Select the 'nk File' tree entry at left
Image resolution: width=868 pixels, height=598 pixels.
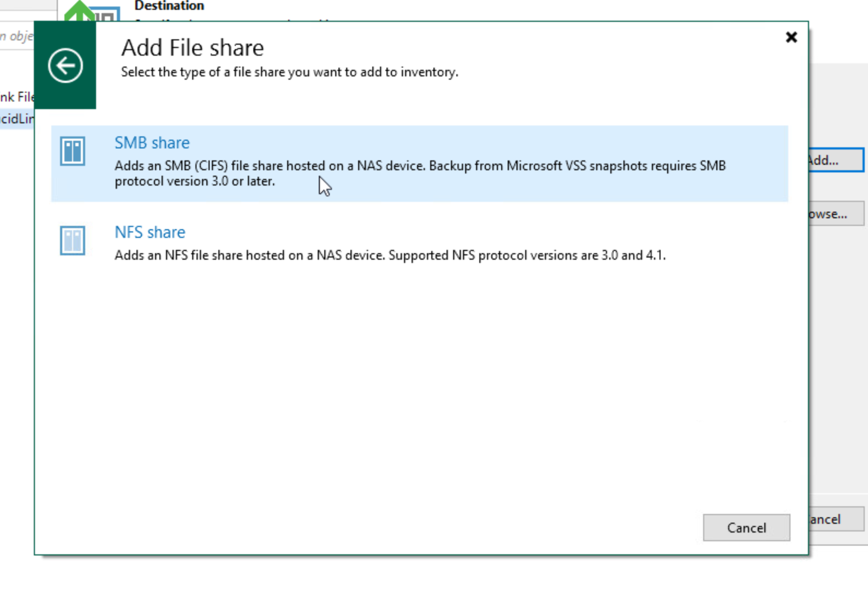(x=17, y=97)
